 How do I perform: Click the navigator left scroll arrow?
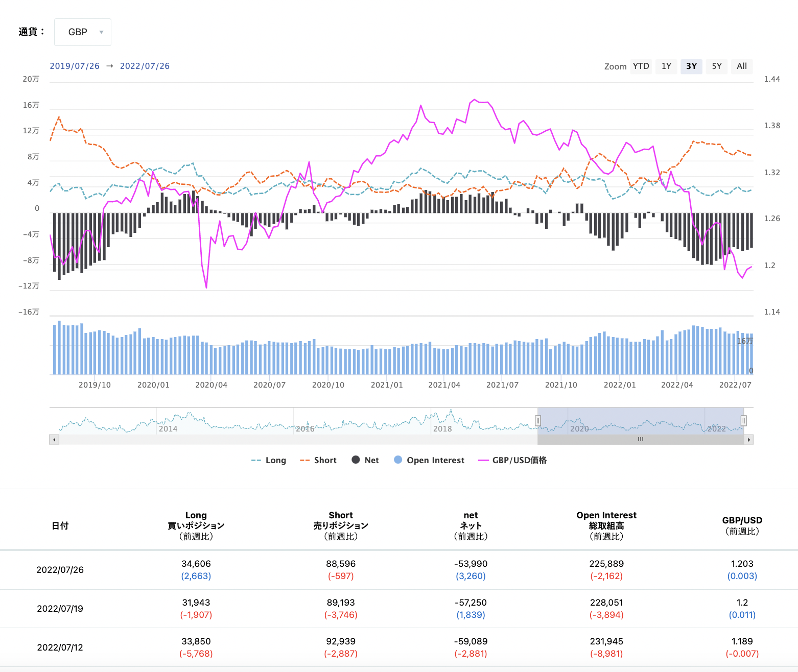[x=54, y=440]
